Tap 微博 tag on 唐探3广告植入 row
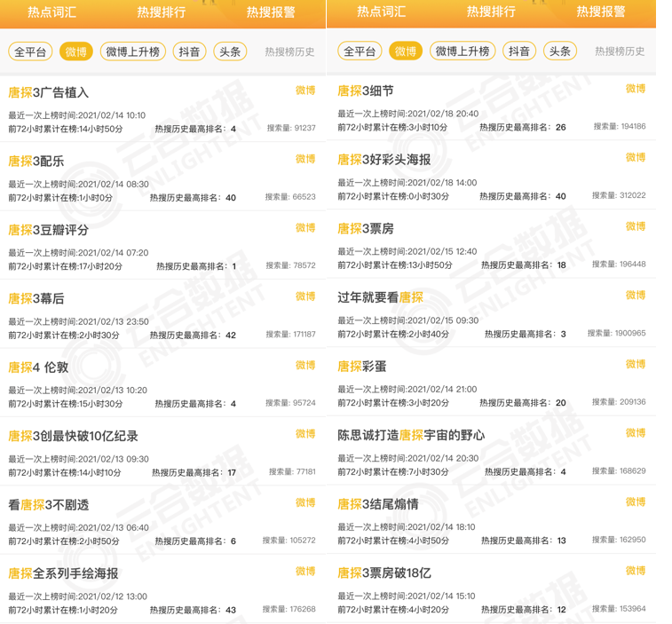Viewport: 672px width, 624px height. point(305,90)
